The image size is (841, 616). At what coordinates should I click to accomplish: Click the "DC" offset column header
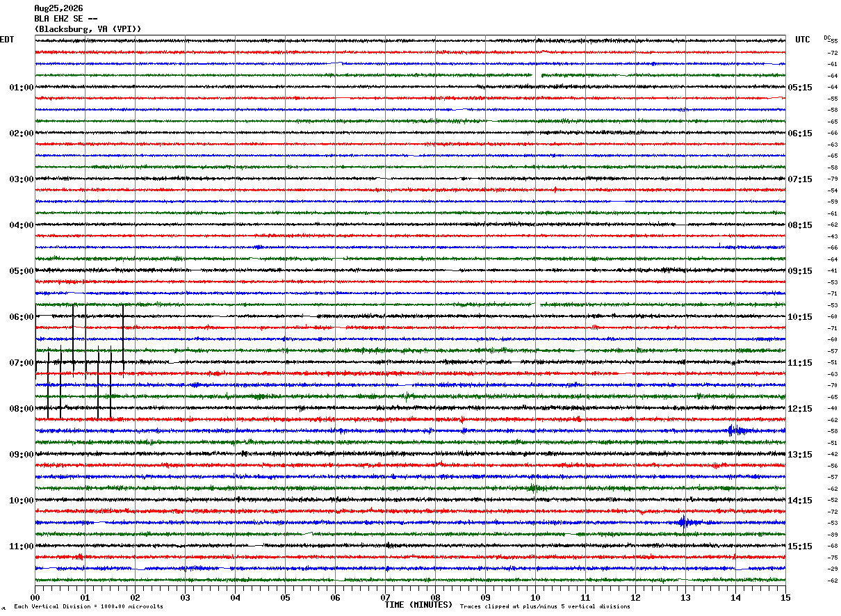click(x=827, y=37)
